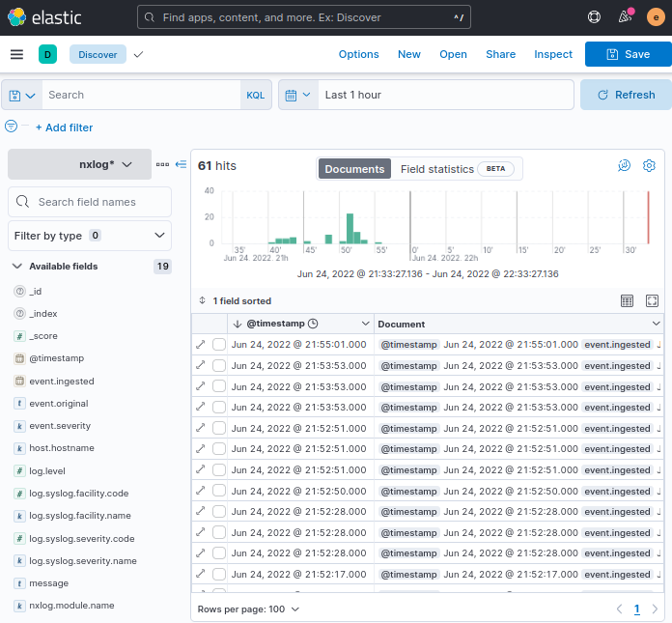Open chart options gear icon
Screen dimensions: 672x623
click(649, 166)
